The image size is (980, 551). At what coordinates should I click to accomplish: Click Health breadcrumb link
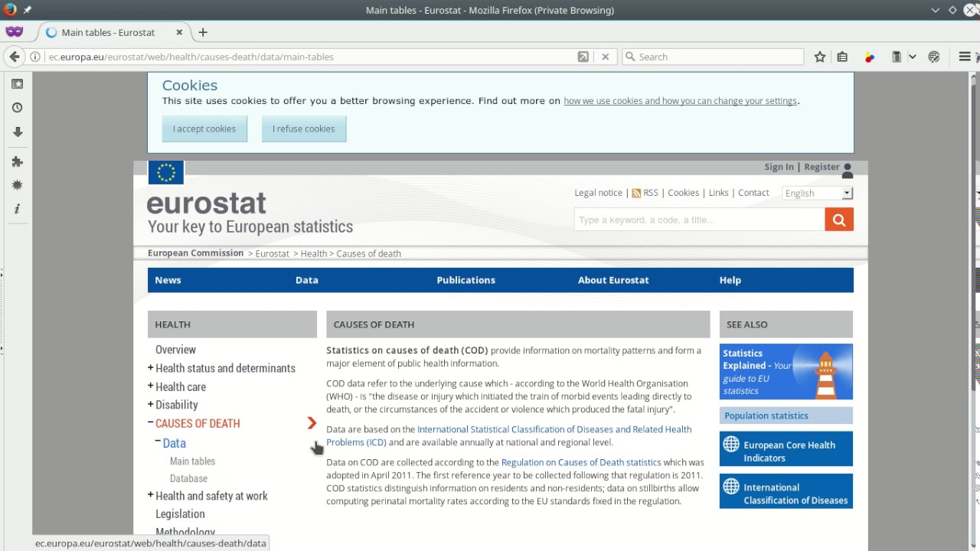click(x=314, y=253)
